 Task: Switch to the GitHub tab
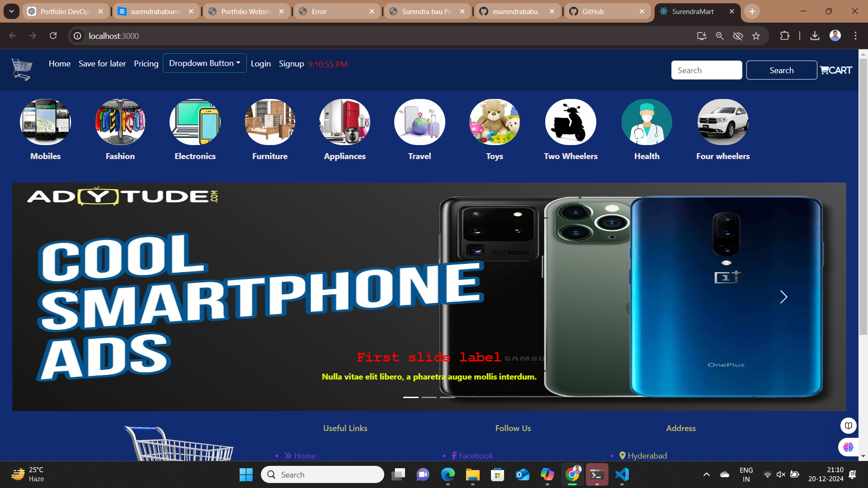pyautogui.click(x=607, y=11)
